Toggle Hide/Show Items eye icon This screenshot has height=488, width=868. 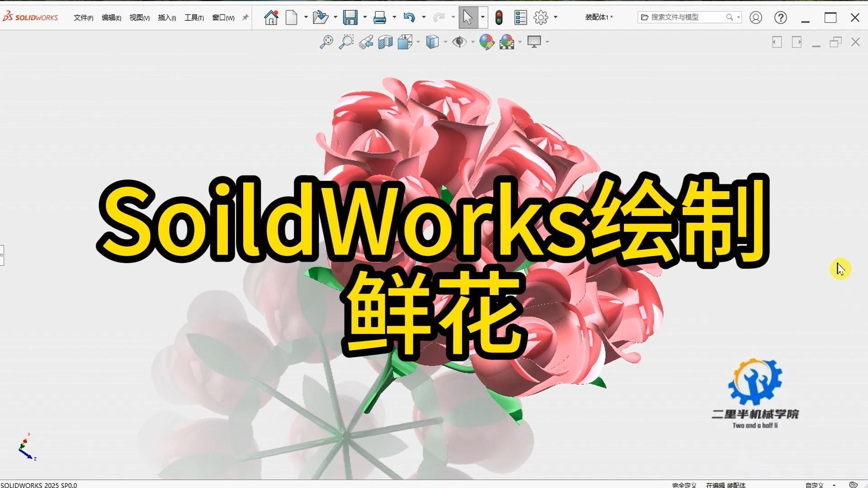pyautogui.click(x=460, y=42)
